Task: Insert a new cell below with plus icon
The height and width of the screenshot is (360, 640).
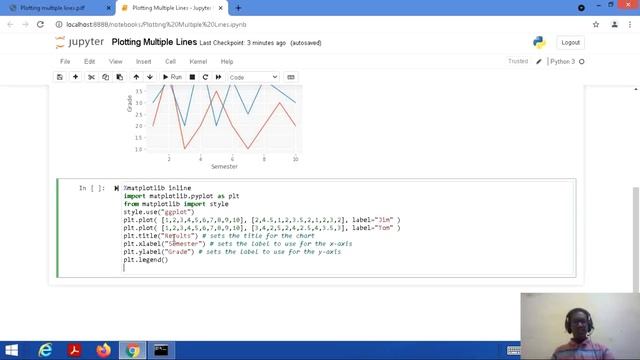Action: click(x=76, y=77)
